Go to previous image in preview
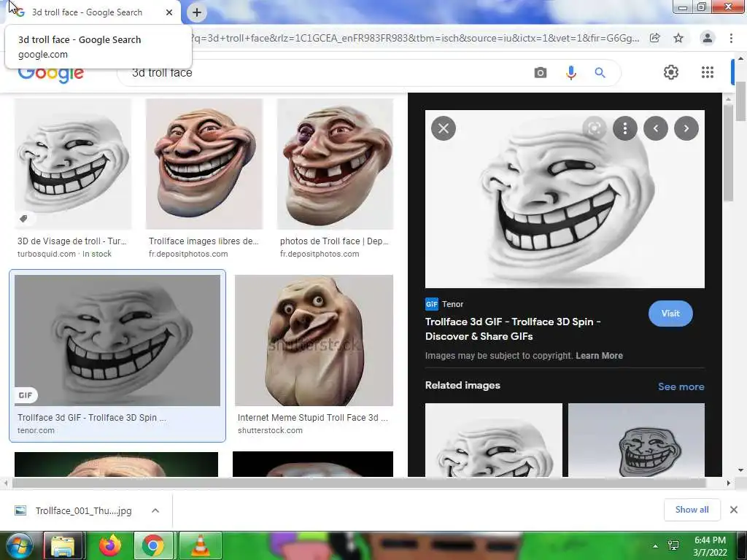 (656, 128)
